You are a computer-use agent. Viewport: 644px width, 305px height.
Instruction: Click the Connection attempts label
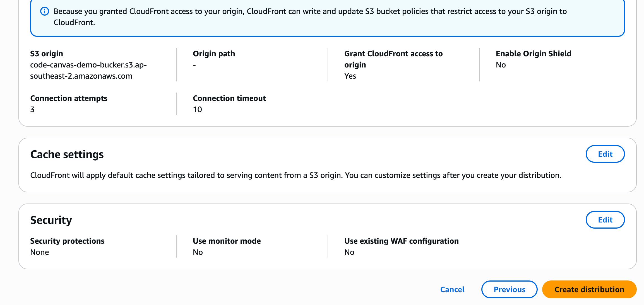tap(69, 98)
